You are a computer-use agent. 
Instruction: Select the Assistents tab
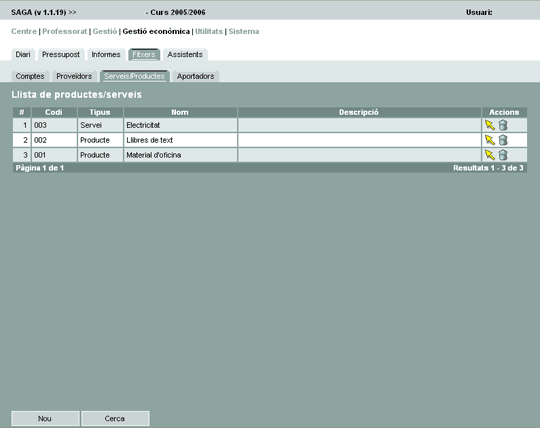coord(185,54)
